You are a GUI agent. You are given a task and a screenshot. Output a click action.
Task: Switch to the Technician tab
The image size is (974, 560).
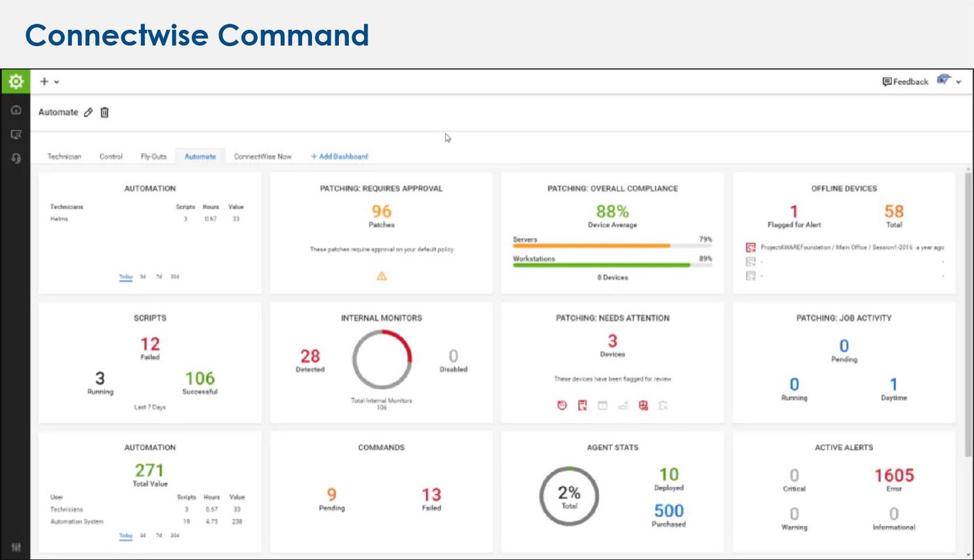coord(64,157)
